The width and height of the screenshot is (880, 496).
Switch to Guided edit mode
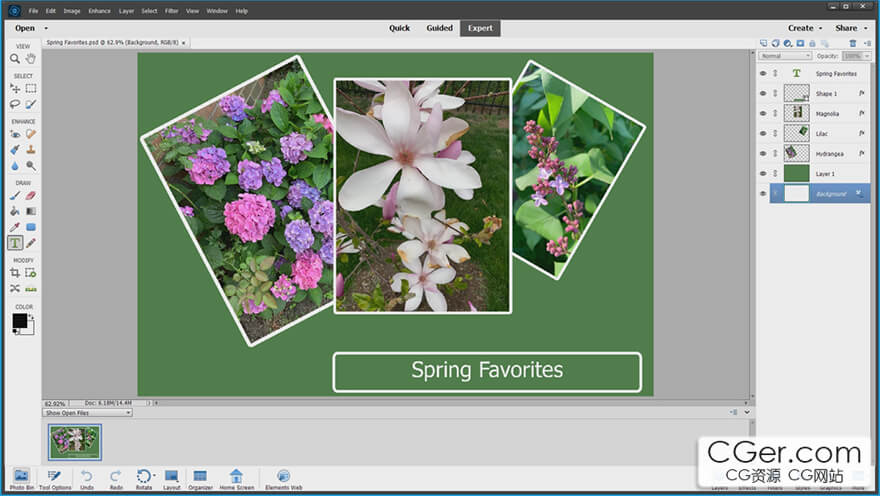tap(439, 28)
